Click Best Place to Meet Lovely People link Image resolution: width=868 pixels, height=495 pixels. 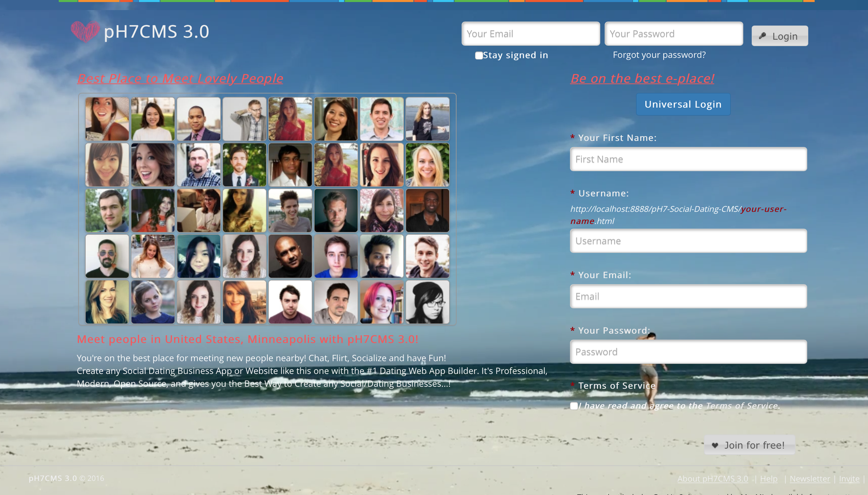tap(180, 78)
